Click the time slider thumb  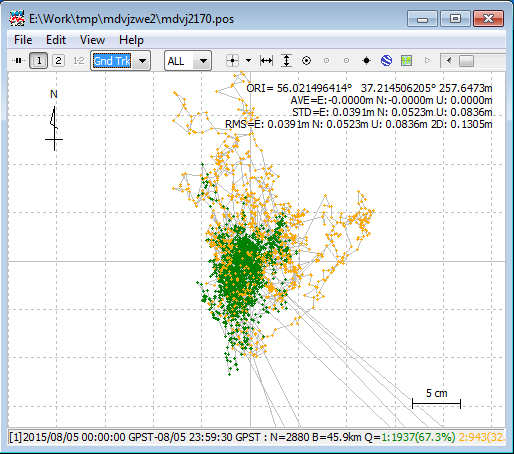click(x=466, y=61)
